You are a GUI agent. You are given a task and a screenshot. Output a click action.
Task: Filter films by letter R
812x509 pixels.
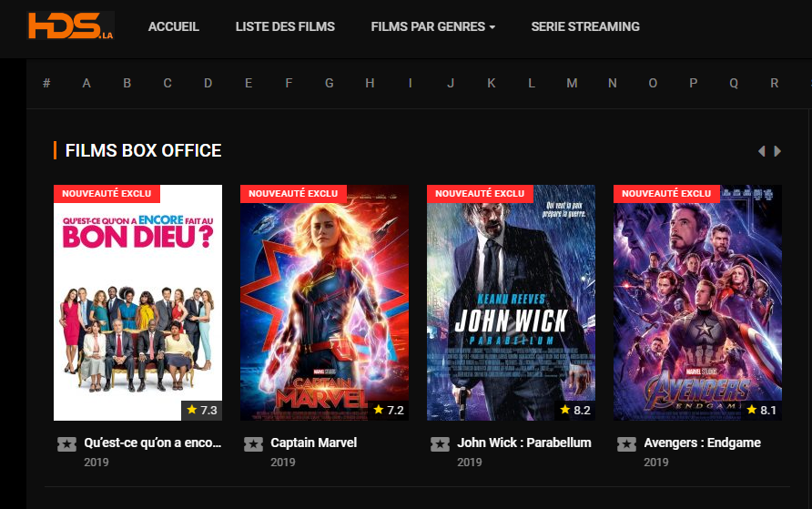coord(774,83)
